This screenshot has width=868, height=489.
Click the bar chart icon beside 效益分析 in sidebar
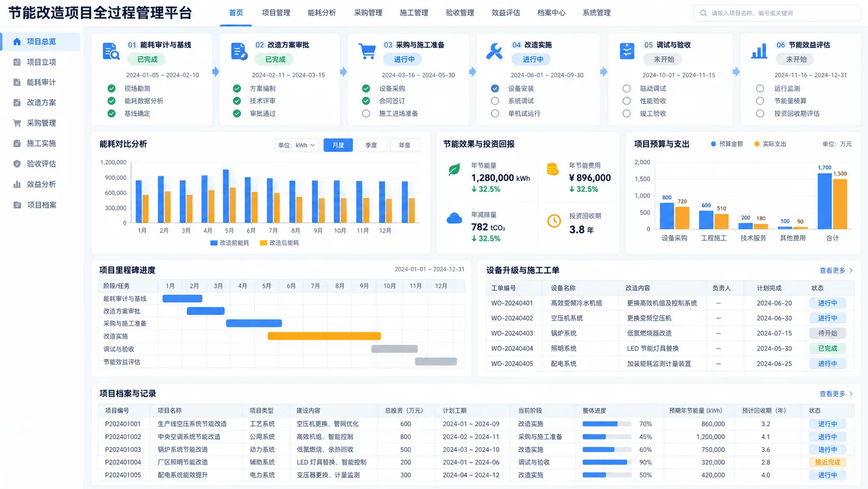(x=17, y=184)
